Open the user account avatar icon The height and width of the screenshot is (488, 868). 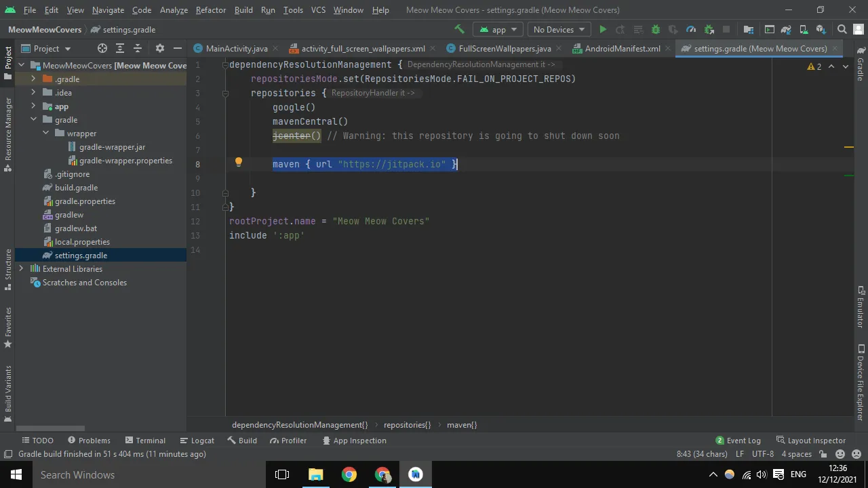pyautogui.click(x=860, y=29)
